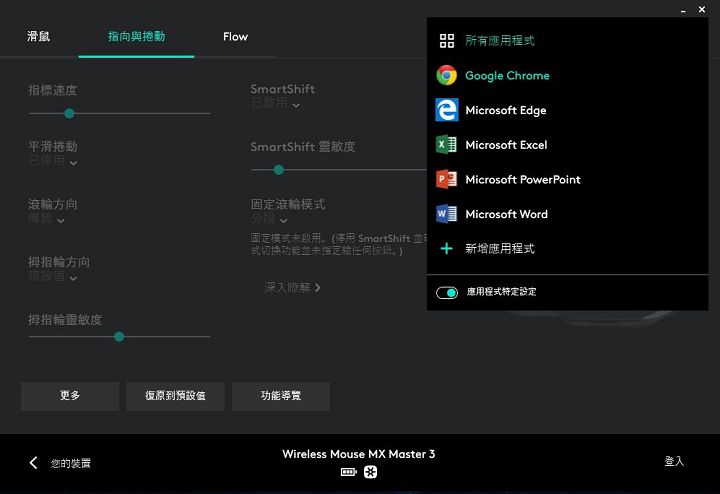Choose Microsoft Word from the list
The height and width of the screenshot is (494, 720).
pyautogui.click(x=506, y=214)
